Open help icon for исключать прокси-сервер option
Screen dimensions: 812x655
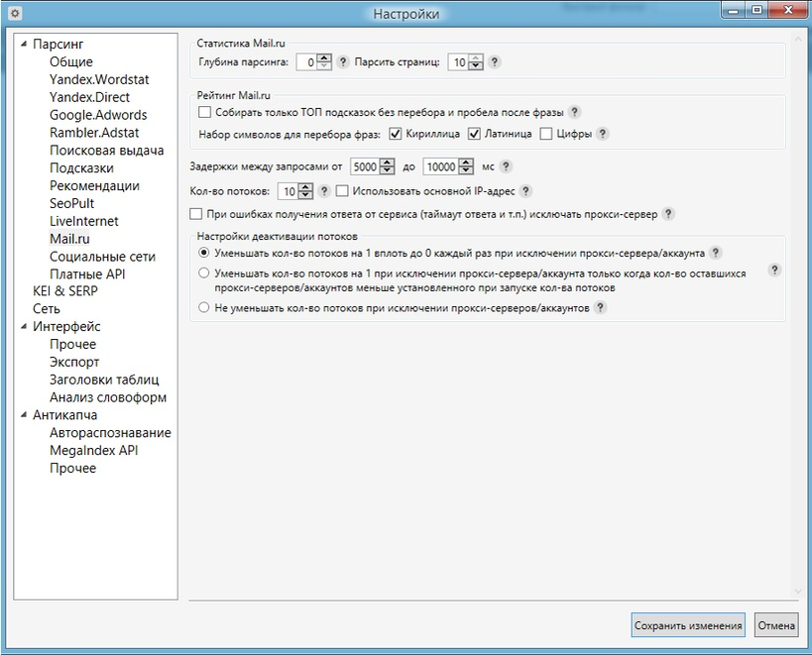tap(668, 214)
